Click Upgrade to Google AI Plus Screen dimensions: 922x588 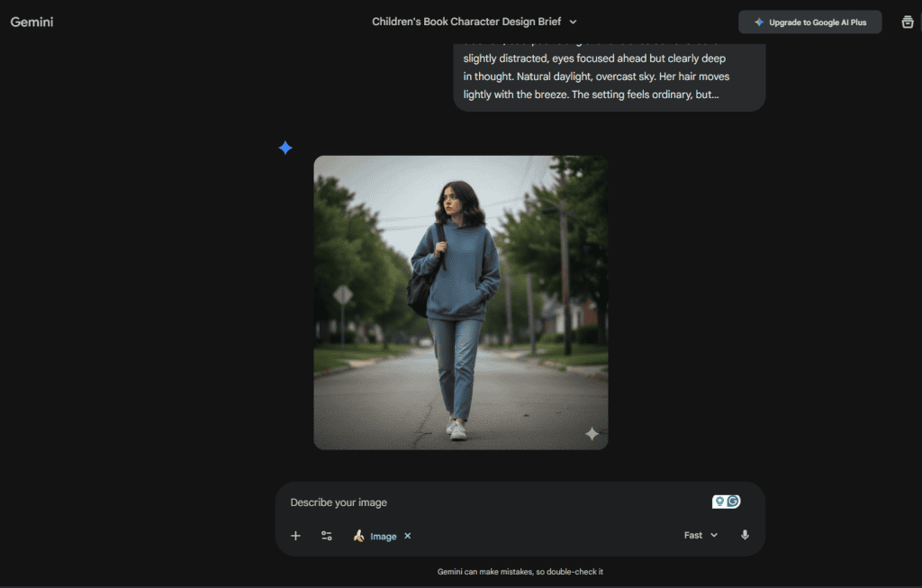click(x=809, y=21)
